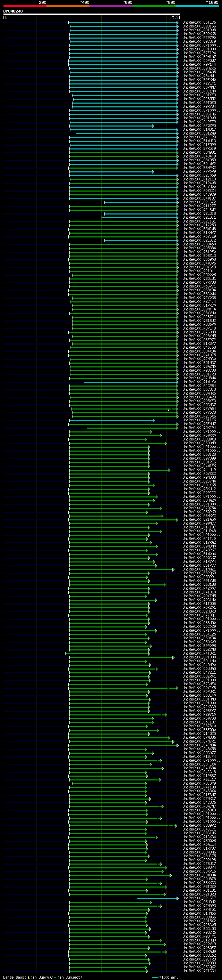The image size is (222, 980).
Task: Open hit UniRef100_P05435
Action: point(199,72)
